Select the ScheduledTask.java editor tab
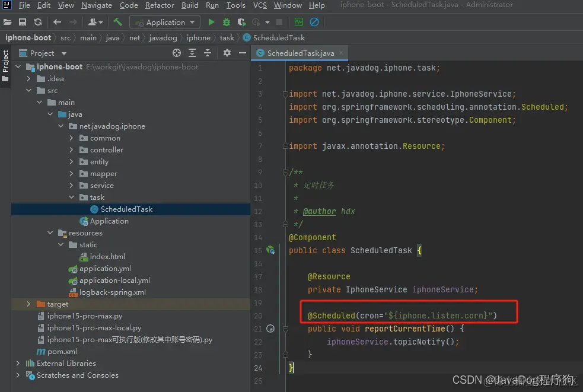 [x=301, y=53]
